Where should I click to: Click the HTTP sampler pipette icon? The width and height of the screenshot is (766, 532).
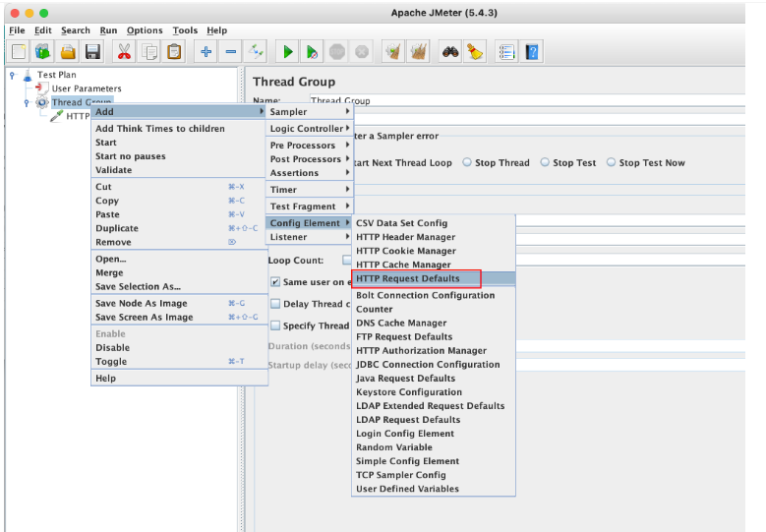tap(57, 116)
